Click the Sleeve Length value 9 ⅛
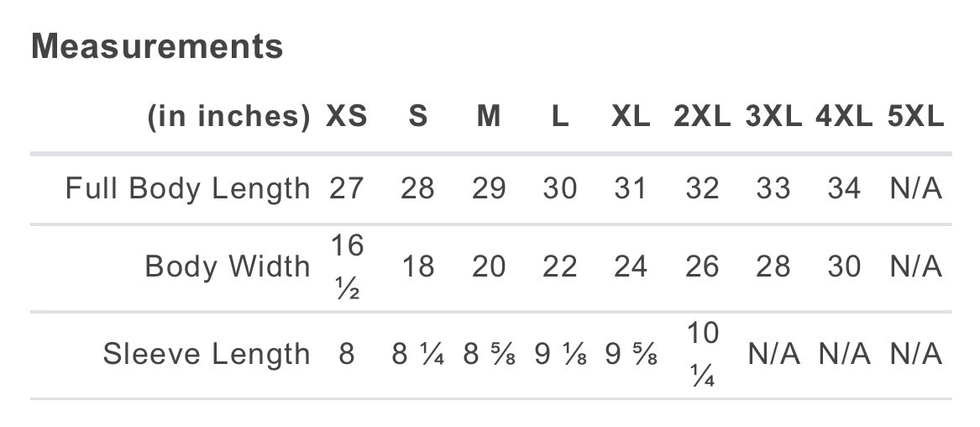 click(560, 354)
